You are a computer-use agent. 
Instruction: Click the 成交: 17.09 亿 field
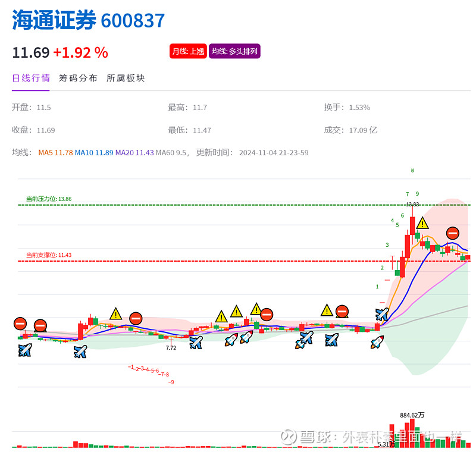tap(350, 130)
